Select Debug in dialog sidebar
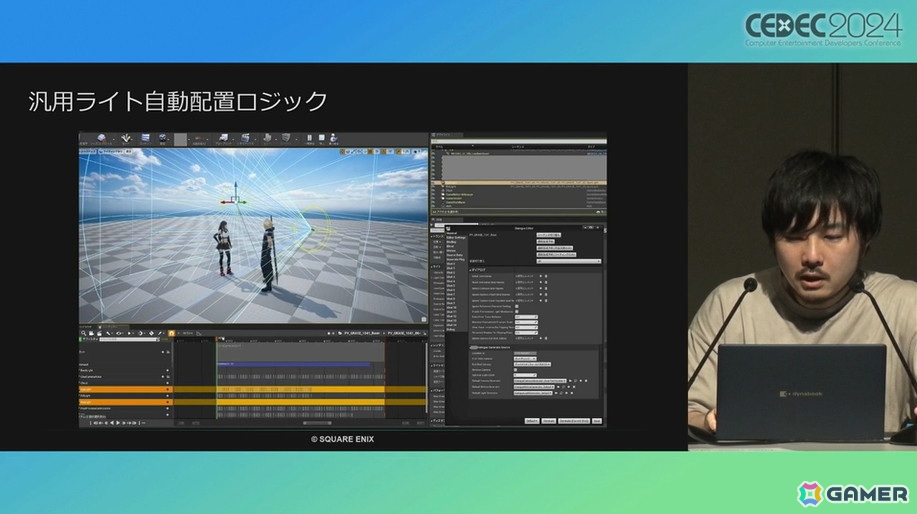 (451, 329)
